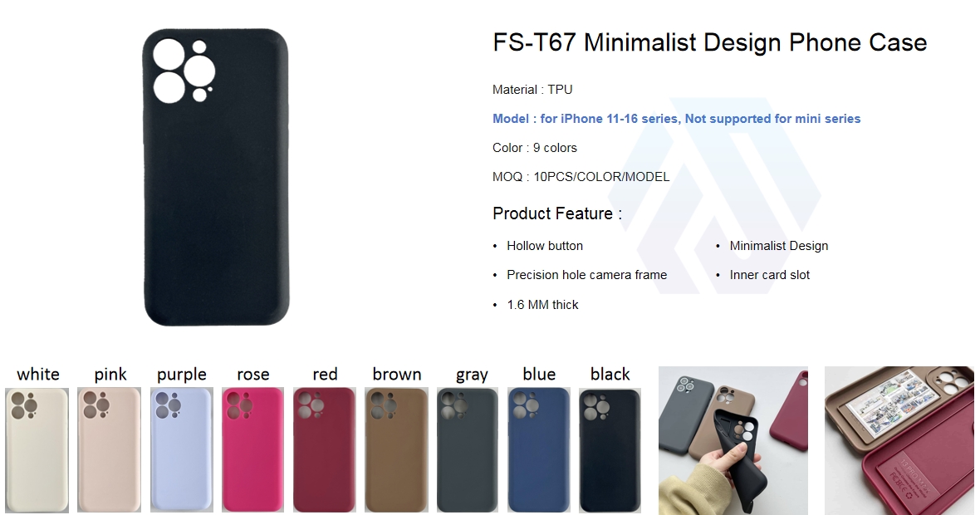Image resolution: width=980 pixels, height=515 pixels.
Task: Click the FS-T67 Minimalist Design Phone Case title
Action: pyautogui.click(x=709, y=42)
